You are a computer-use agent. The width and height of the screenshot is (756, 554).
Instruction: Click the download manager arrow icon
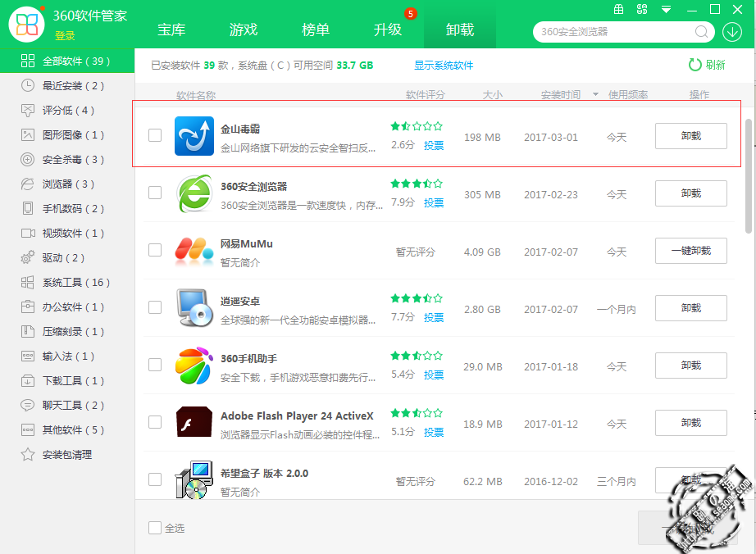pyautogui.click(x=732, y=32)
